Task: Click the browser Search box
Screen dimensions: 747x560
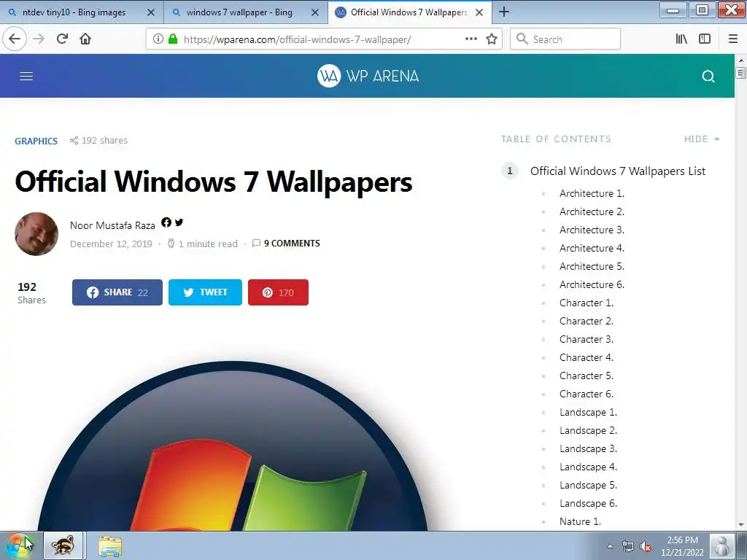Action: [x=565, y=39]
